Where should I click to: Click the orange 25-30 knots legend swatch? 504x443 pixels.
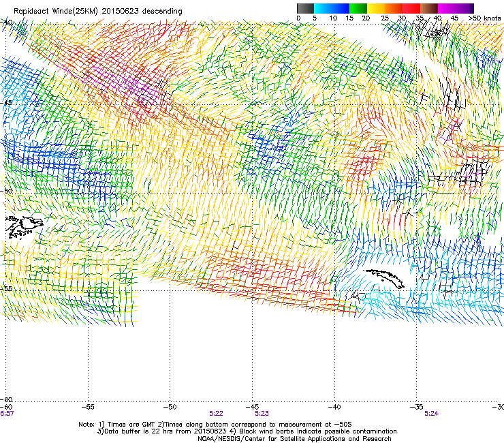click(394, 8)
